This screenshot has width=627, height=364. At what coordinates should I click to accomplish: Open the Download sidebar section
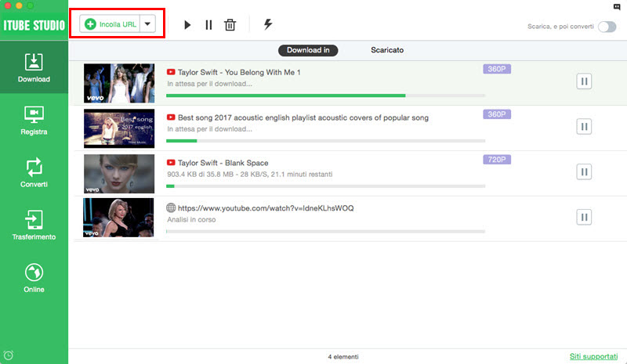click(34, 67)
